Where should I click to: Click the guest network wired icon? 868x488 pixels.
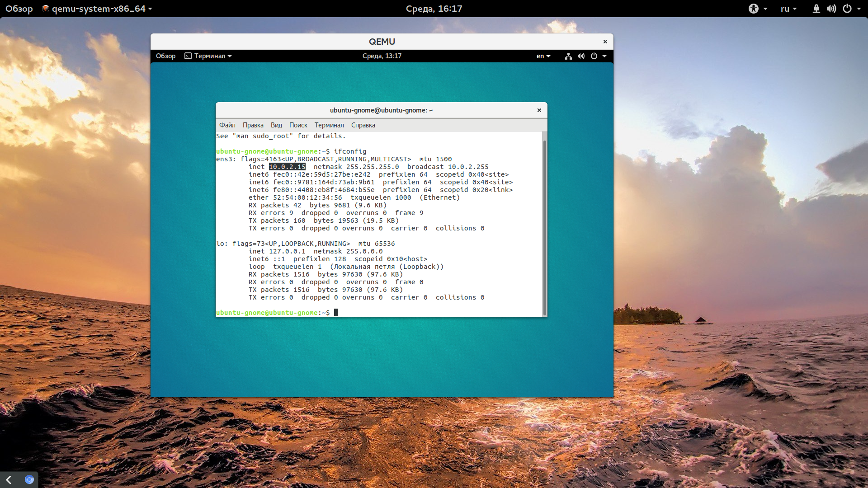pyautogui.click(x=568, y=56)
